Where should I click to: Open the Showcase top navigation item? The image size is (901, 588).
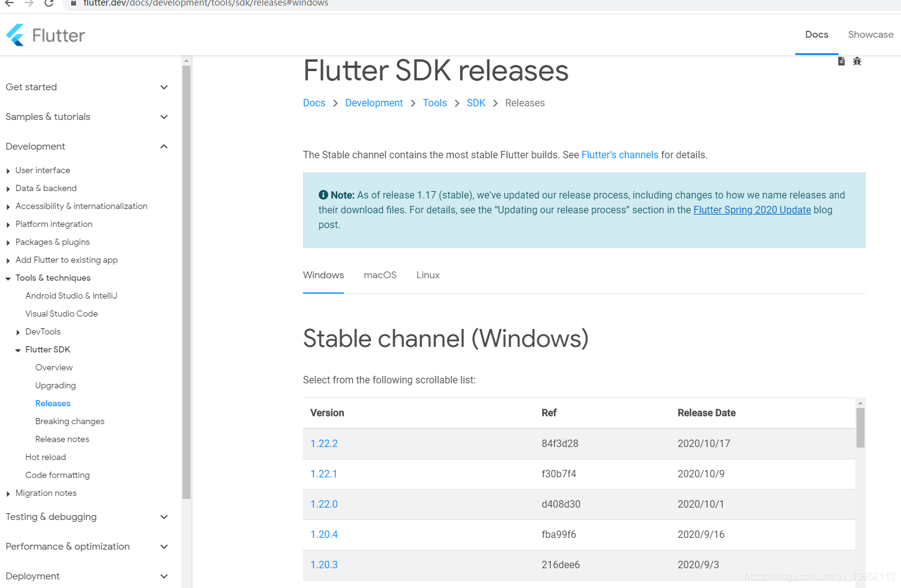pyautogui.click(x=871, y=35)
